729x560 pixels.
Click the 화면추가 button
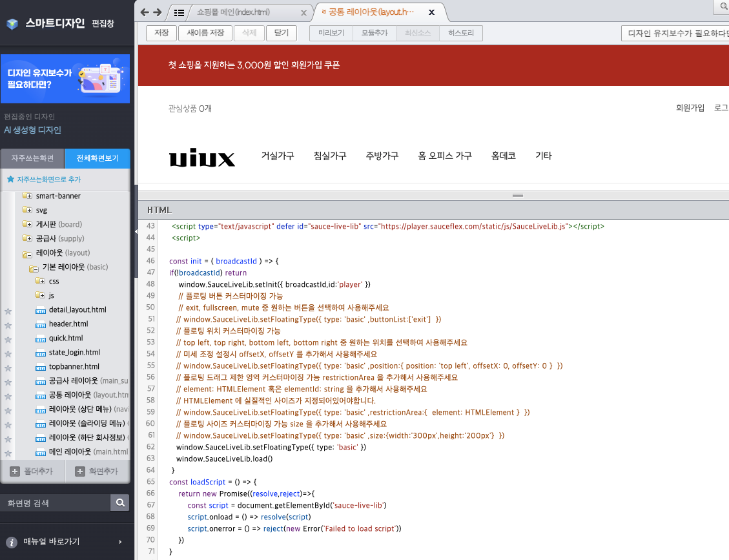[97, 471]
